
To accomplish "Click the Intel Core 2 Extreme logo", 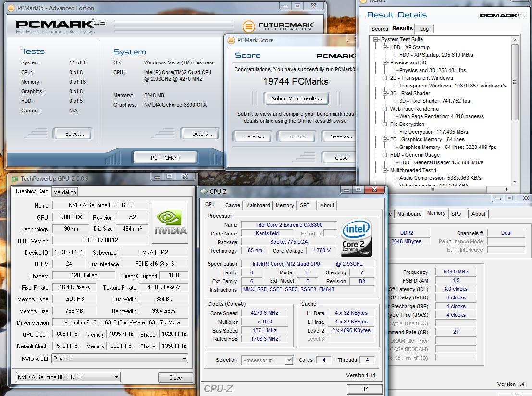I will coord(356,237).
